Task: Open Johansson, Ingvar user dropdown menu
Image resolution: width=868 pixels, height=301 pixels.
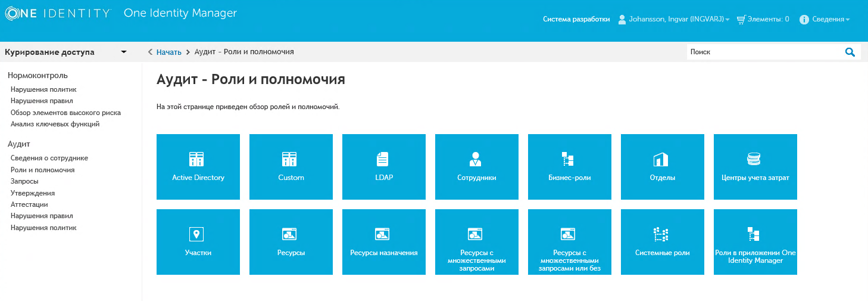Action: (x=679, y=19)
